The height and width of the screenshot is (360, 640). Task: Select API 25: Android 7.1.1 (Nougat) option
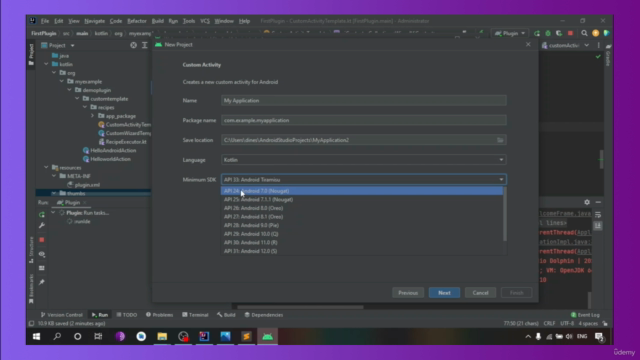[362, 200]
